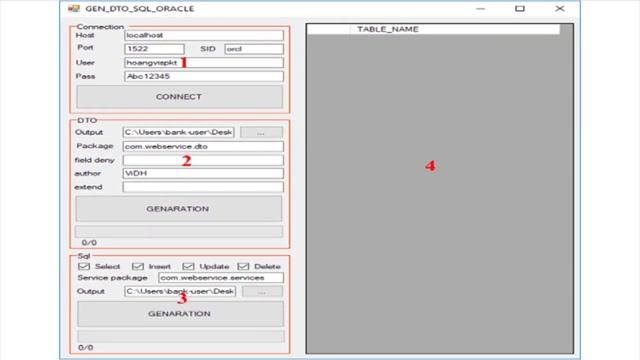Close the GEN_DTO_SQL_ORACLE window
640x360 pixels.
[560, 9]
